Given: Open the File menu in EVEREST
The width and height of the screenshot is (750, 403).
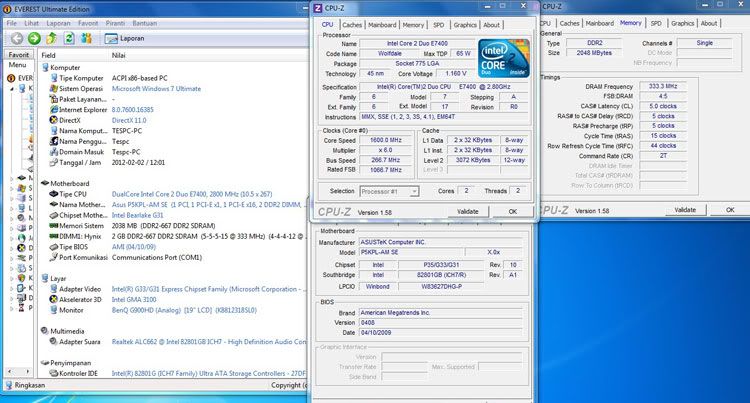Looking at the screenshot, I should [11, 23].
